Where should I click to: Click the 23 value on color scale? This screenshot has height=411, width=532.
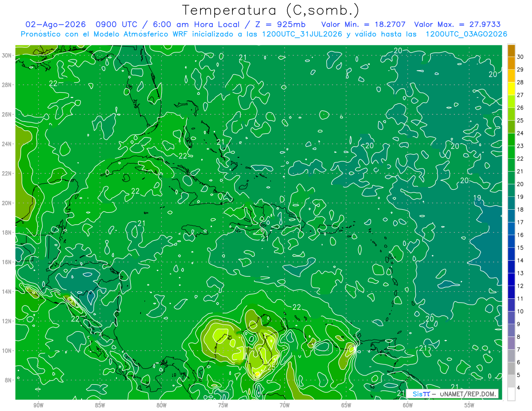[520, 146]
